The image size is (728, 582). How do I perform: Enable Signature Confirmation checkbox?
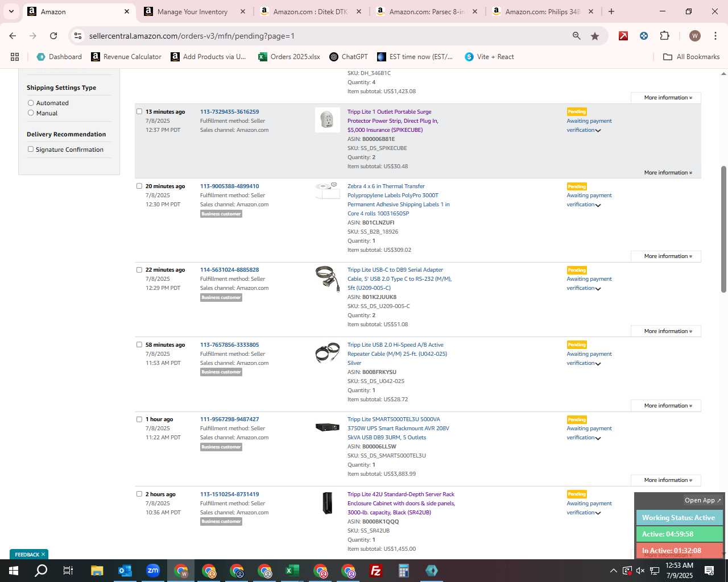31,149
